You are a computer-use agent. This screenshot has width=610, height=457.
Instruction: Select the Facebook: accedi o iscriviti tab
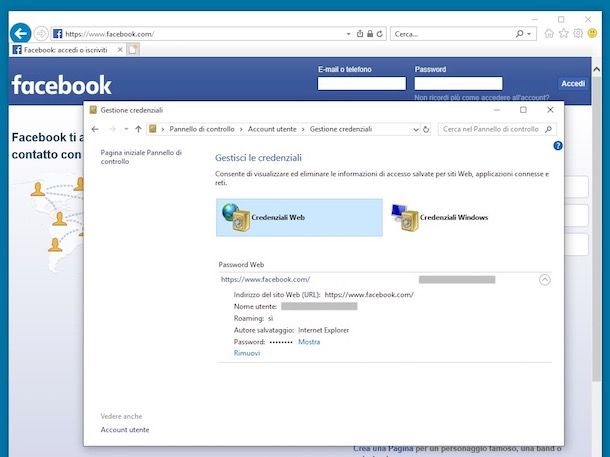[x=65, y=50]
